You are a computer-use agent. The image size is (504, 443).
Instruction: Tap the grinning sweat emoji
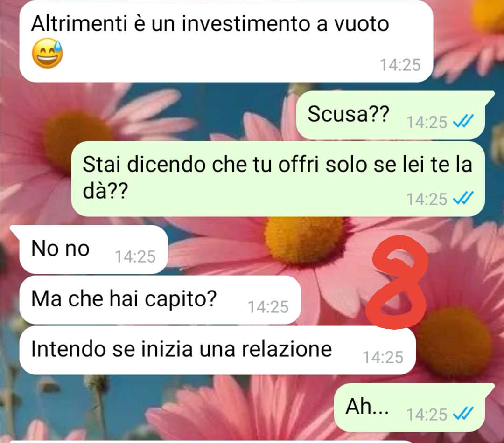[x=47, y=53]
